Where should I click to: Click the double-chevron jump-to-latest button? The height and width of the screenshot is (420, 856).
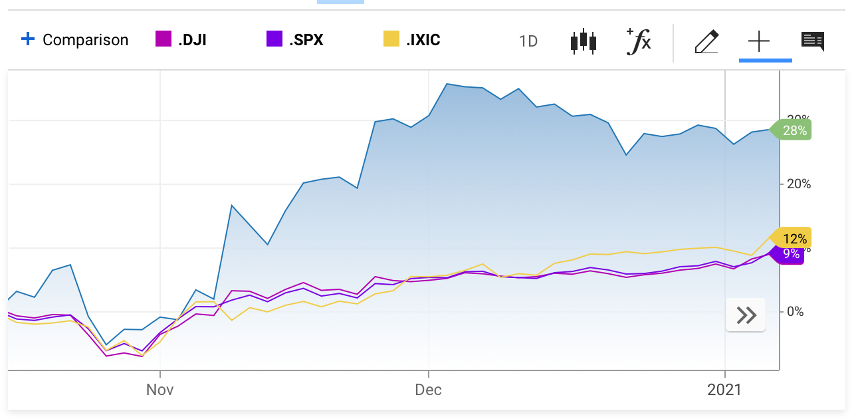(x=745, y=315)
